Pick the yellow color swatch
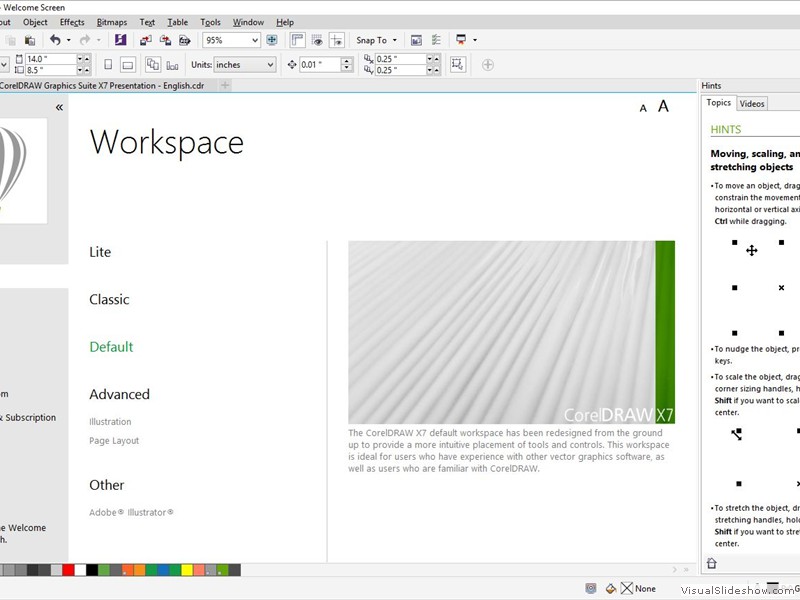This screenshot has width=800, height=600. click(187, 570)
